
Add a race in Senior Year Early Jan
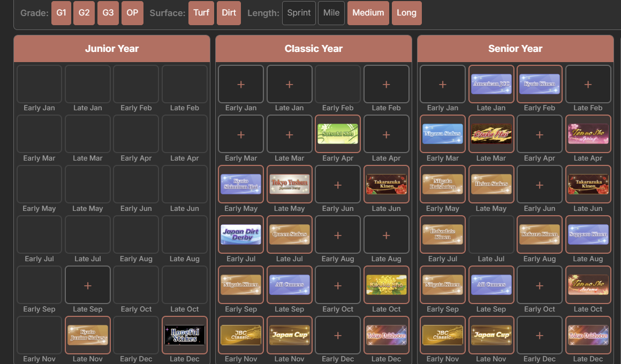(x=442, y=84)
